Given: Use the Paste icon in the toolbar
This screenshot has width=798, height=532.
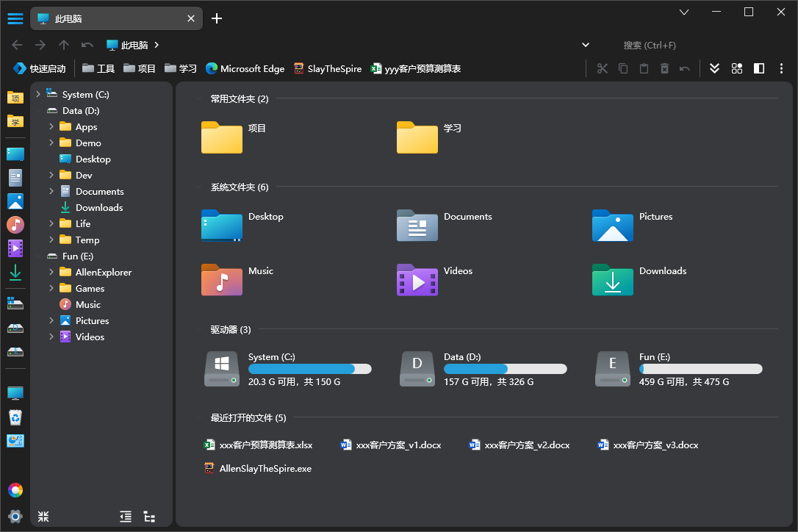Looking at the screenshot, I should [x=644, y=68].
